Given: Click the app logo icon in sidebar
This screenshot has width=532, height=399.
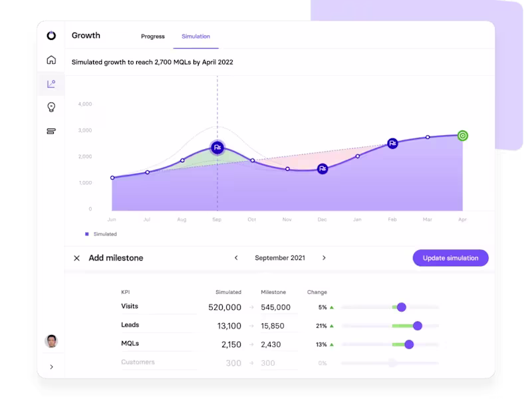Looking at the screenshot, I should [51, 35].
